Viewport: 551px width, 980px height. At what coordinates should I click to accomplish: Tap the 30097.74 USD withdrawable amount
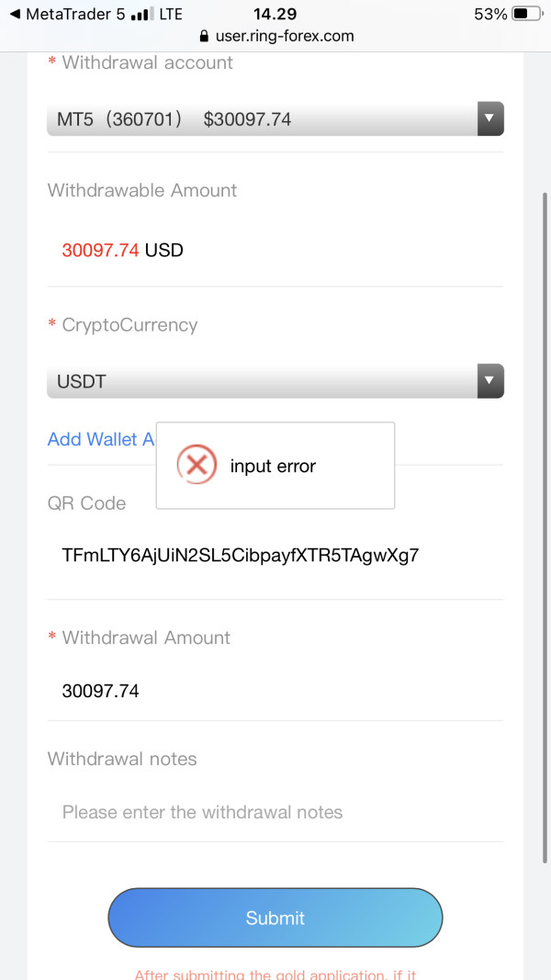click(x=122, y=251)
